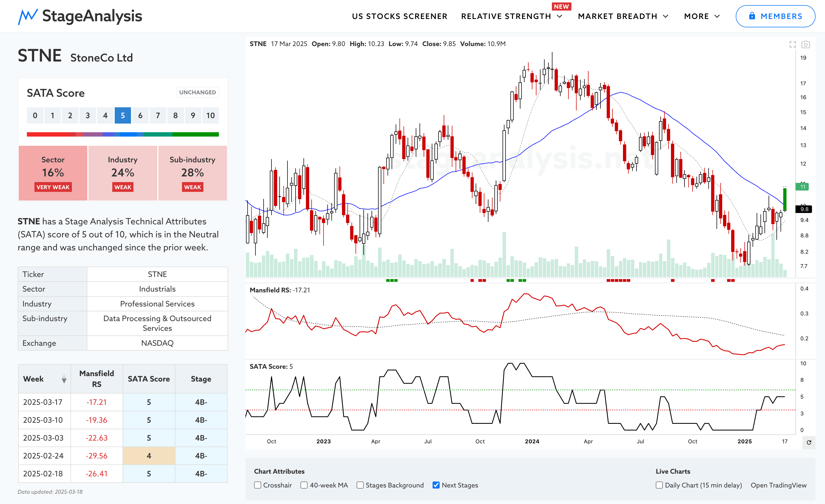Click Data updated 2025-03-18 note
825x504 pixels.
tap(50, 492)
